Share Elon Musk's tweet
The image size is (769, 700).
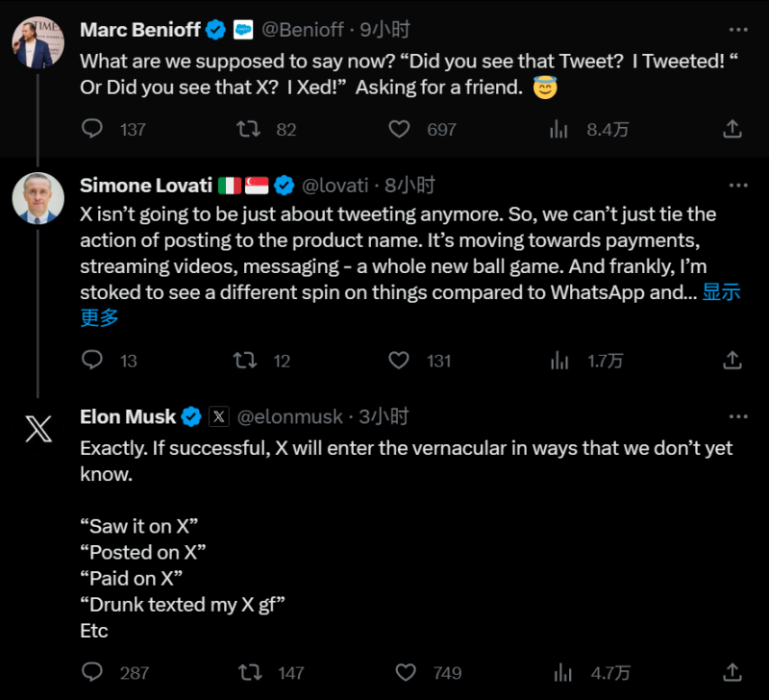(x=732, y=672)
